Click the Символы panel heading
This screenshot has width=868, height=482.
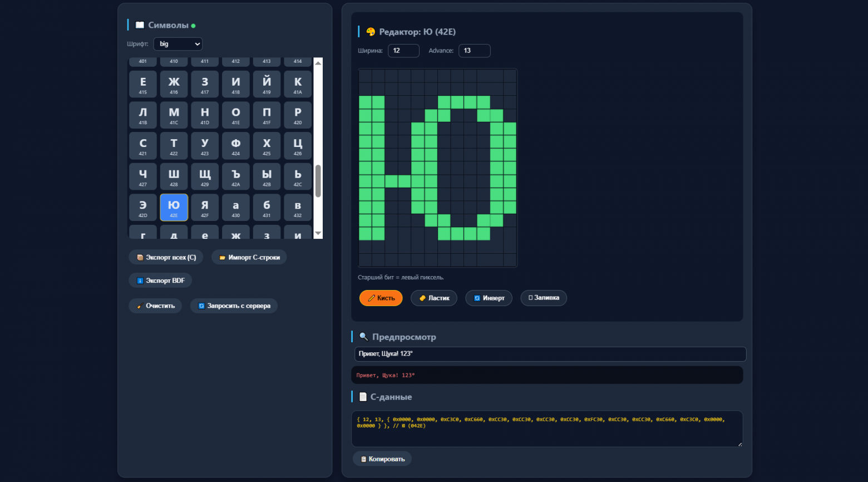pyautogui.click(x=168, y=25)
